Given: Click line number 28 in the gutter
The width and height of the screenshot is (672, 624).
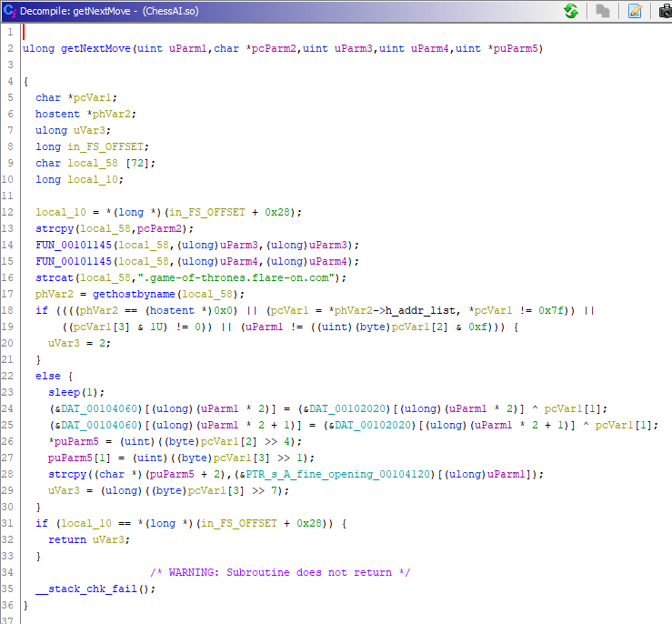Looking at the screenshot, I should [x=7, y=475].
